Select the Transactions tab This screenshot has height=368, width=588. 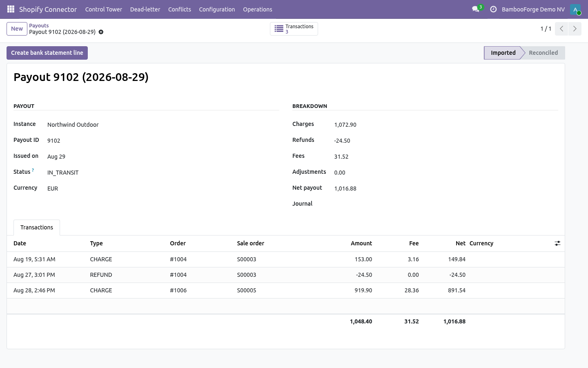(37, 227)
